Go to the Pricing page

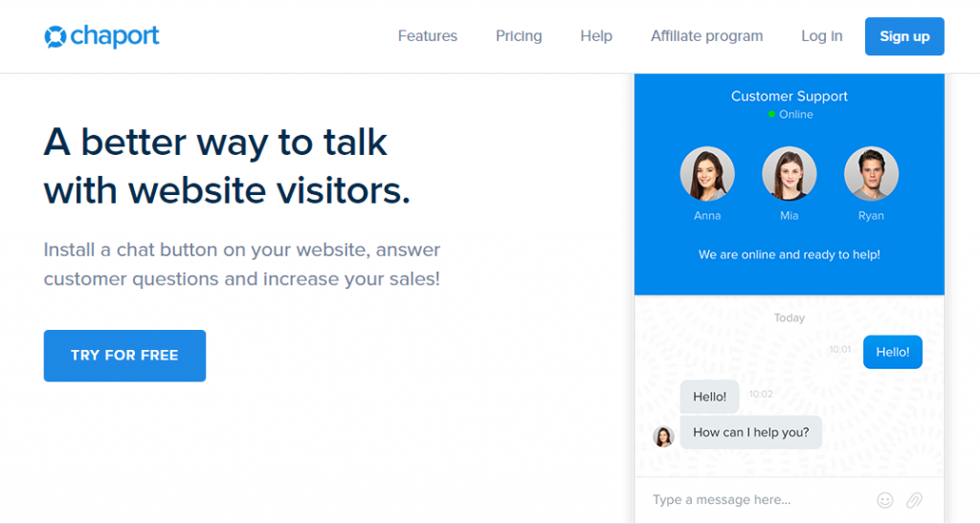[519, 36]
